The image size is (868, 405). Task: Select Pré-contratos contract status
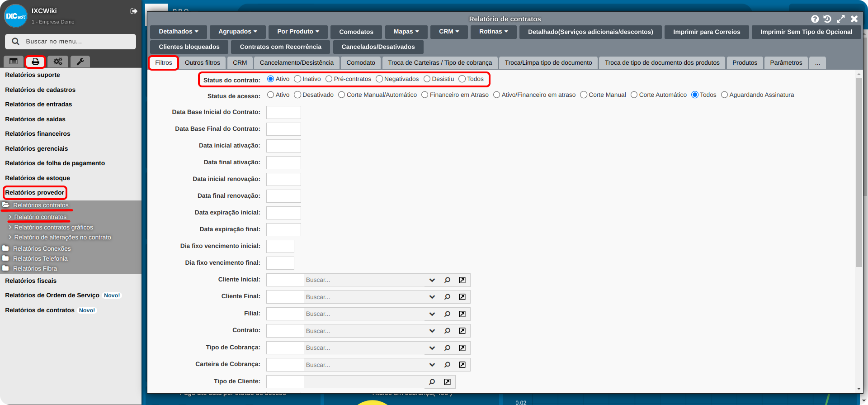(x=329, y=79)
